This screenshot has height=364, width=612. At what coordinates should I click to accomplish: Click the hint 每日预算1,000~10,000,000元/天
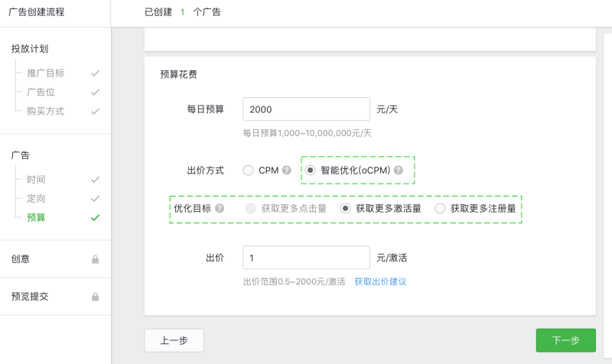point(308,133)
